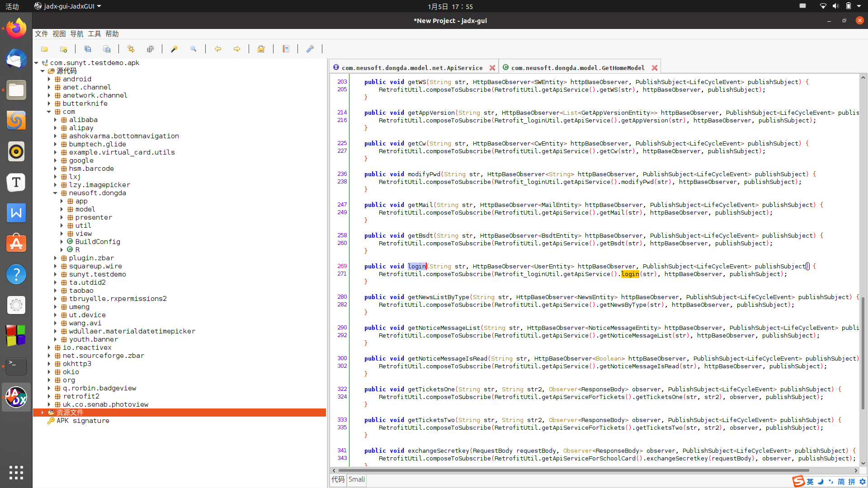Open the volume indicator in the top bar
This screenshot has width=868, height=488.
(835, 6)
